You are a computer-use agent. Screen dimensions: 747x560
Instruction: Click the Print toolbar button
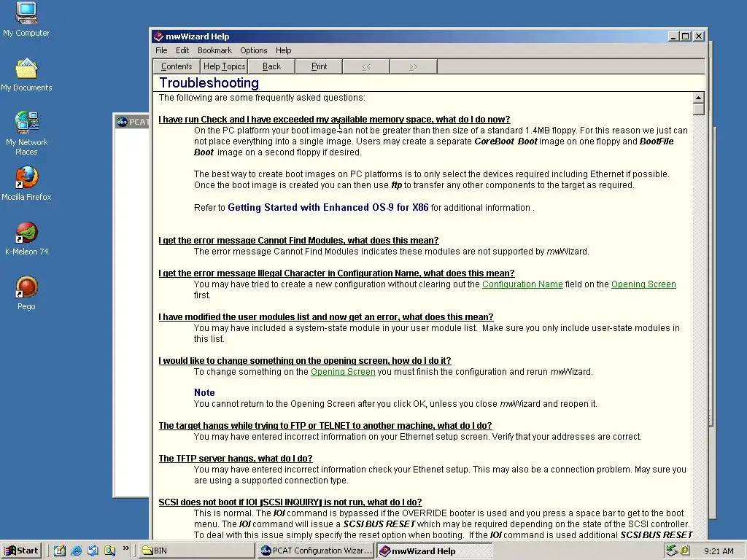[x=319, y=66]
